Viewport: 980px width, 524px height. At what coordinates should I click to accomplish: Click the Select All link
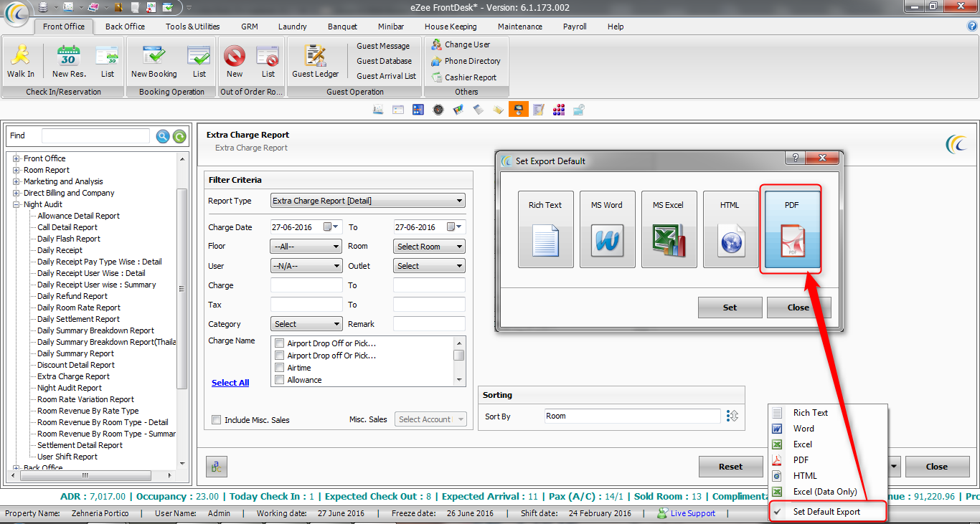click(230, 383)
